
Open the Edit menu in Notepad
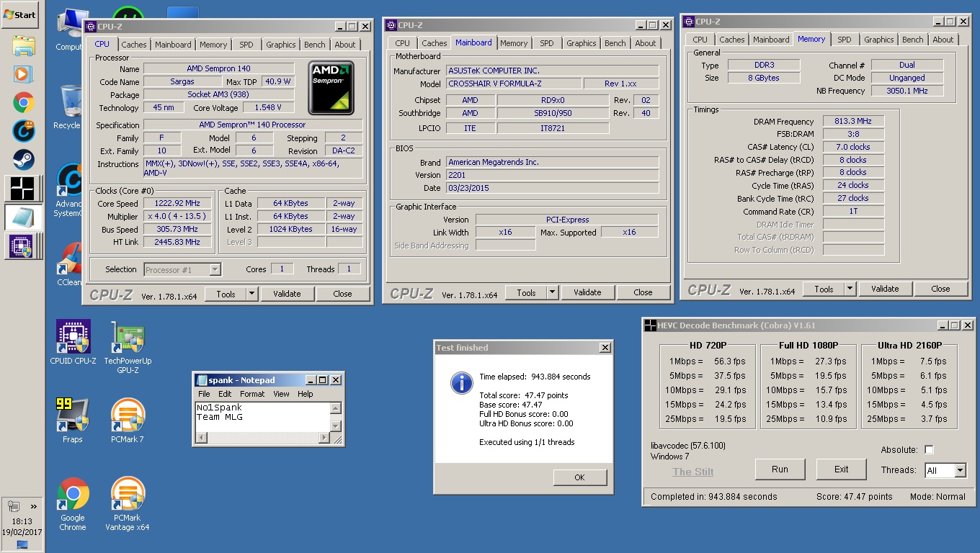pos(225,394)
